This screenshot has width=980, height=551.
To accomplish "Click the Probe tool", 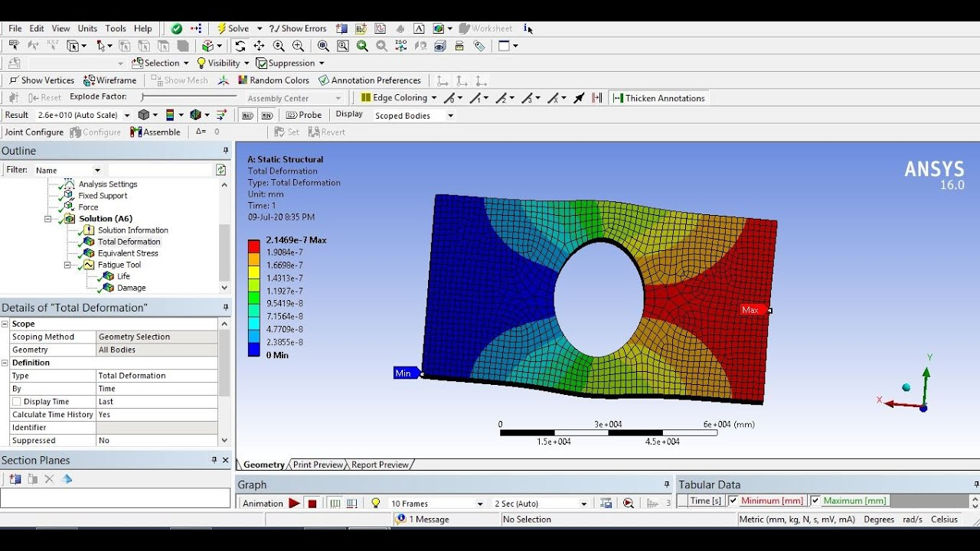I will pyautogui.click(x=304, y=115).
